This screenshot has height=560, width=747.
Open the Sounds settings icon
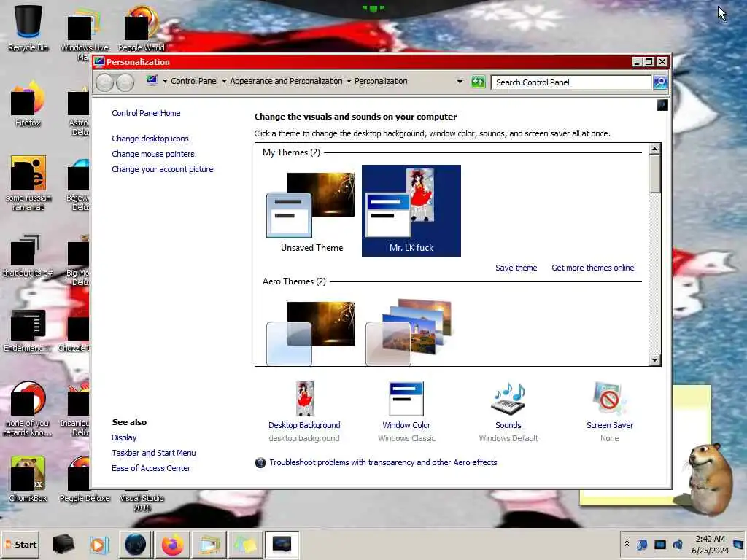[508, 399]
